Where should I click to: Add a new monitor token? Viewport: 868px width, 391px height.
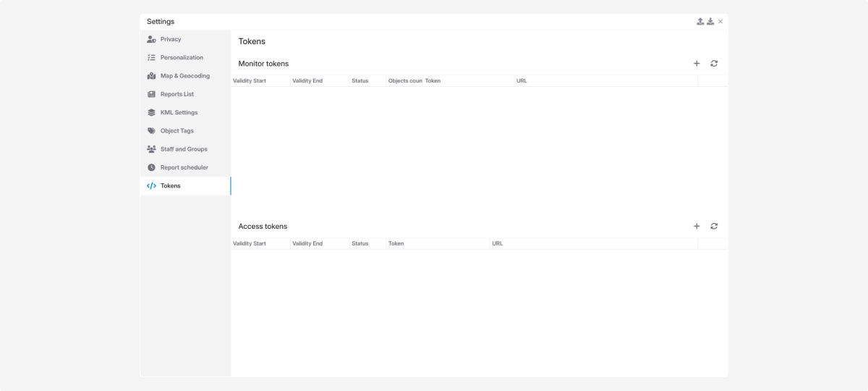click(x=697, y=64)
